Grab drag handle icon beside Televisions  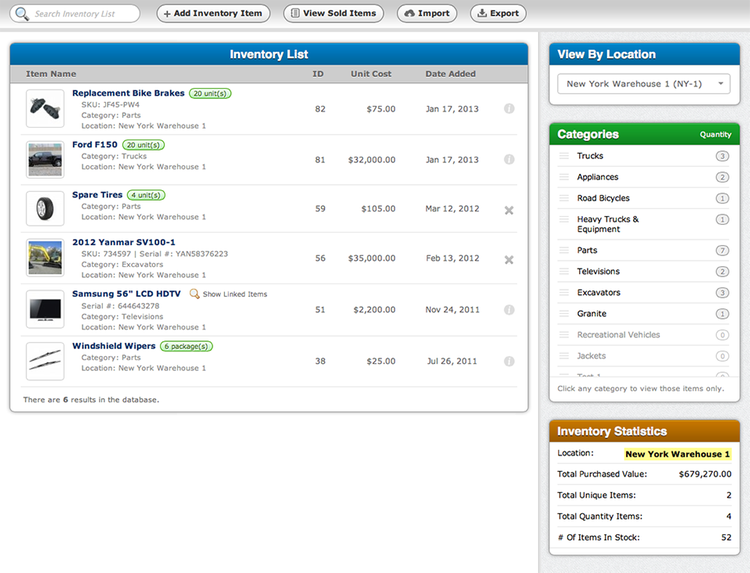pyautogui.click(x=564, y=271)
